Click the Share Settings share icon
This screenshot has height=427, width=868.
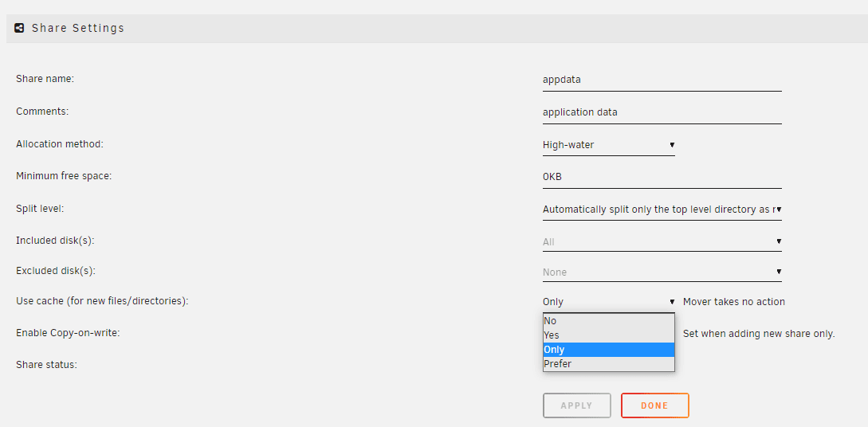[19, 28]
